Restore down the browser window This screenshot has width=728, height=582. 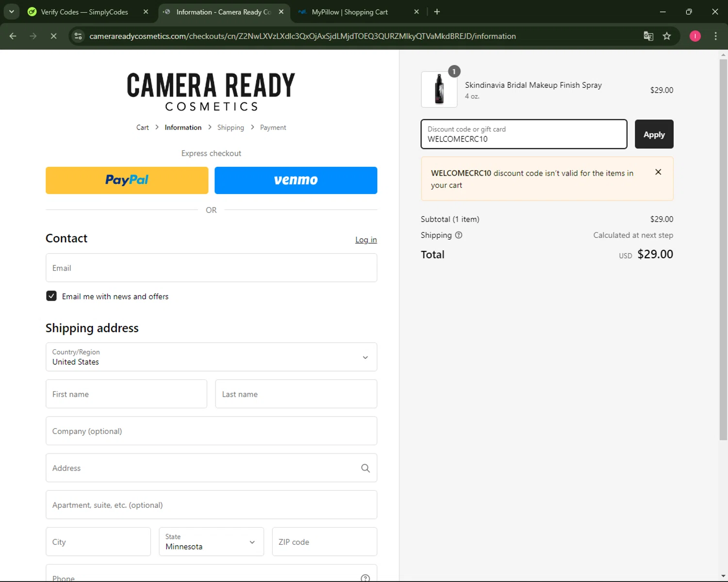(689, 12)
